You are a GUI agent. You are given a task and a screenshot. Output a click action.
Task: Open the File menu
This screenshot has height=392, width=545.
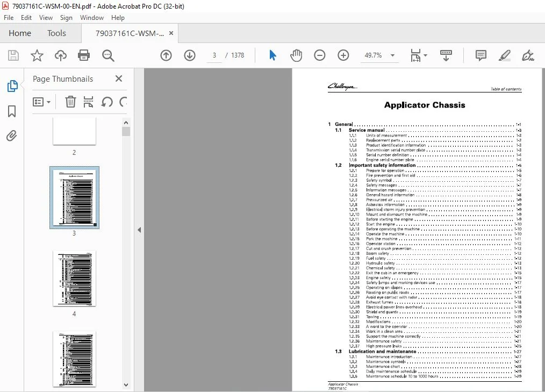tap(9, 18)
